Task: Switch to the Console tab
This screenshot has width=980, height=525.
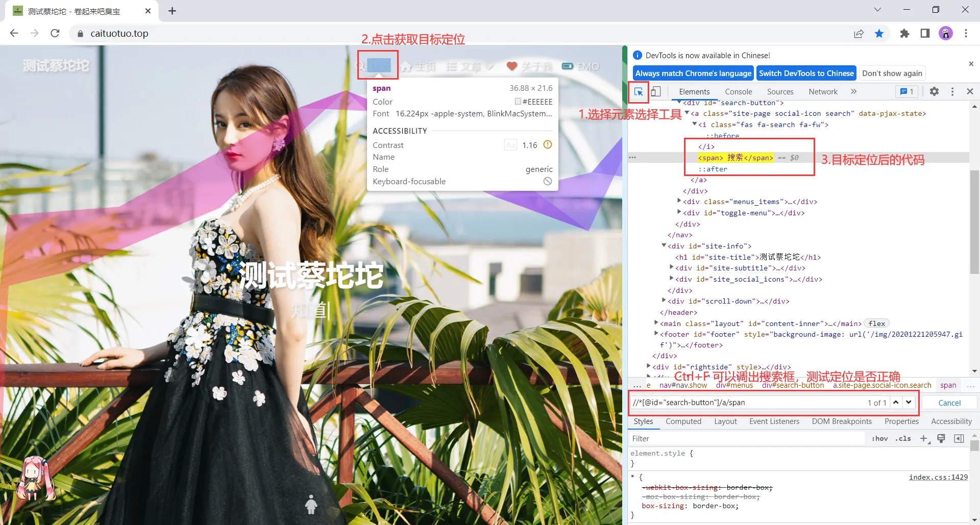Action: (x=739, y=91)
